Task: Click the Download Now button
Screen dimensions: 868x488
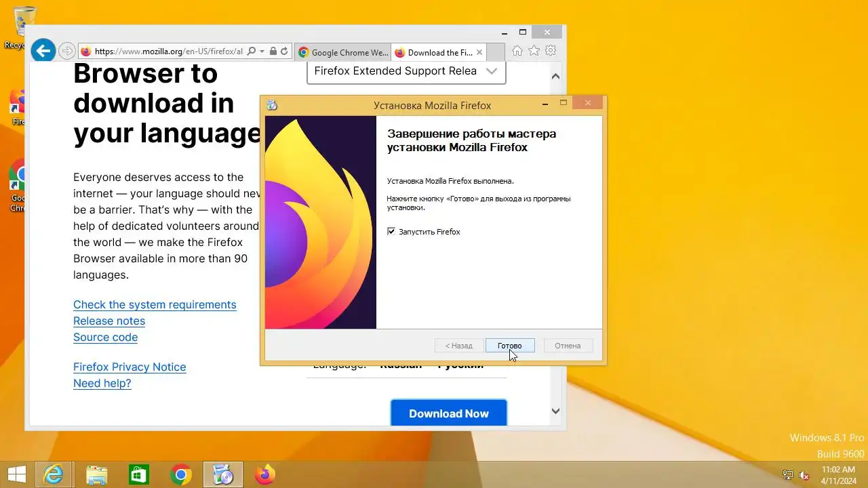Action: 449,413
